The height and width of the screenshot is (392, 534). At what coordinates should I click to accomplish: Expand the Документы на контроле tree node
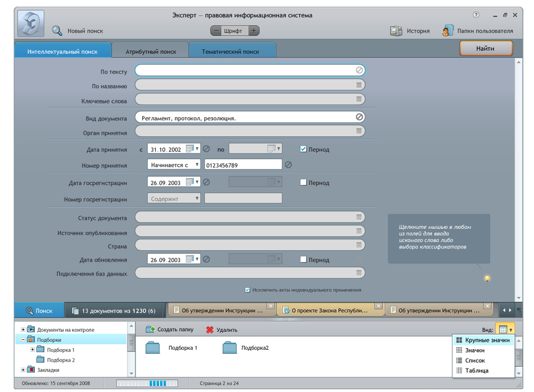(23, 330)
